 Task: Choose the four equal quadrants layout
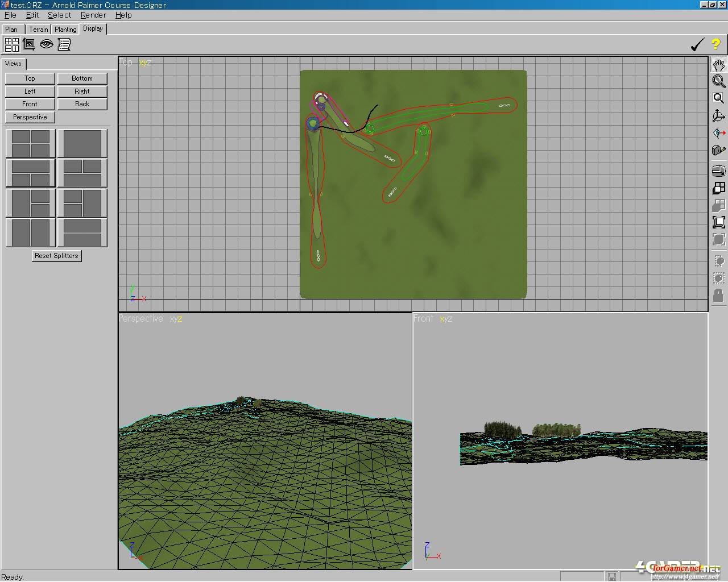[30, 143]
